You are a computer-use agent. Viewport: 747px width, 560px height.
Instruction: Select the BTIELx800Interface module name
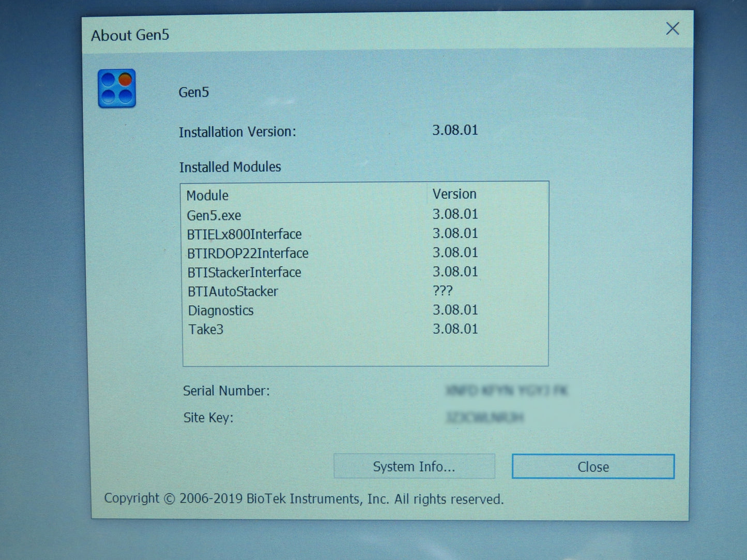244,235
